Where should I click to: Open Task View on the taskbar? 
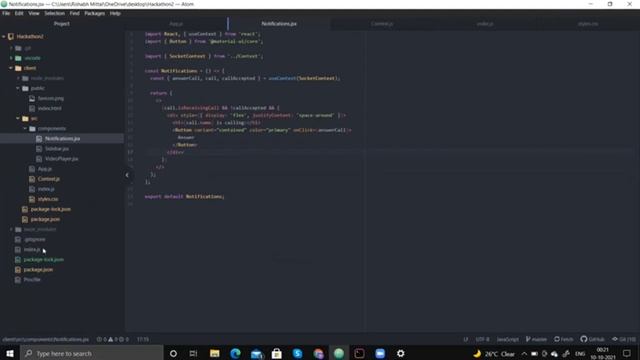(x=193, y=353)
